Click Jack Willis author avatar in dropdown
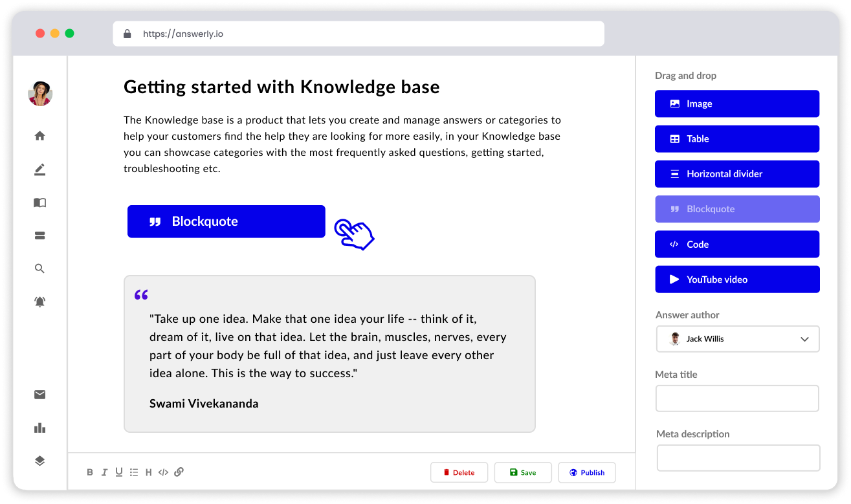Screen dimensions: 851x504 (675, 339)
